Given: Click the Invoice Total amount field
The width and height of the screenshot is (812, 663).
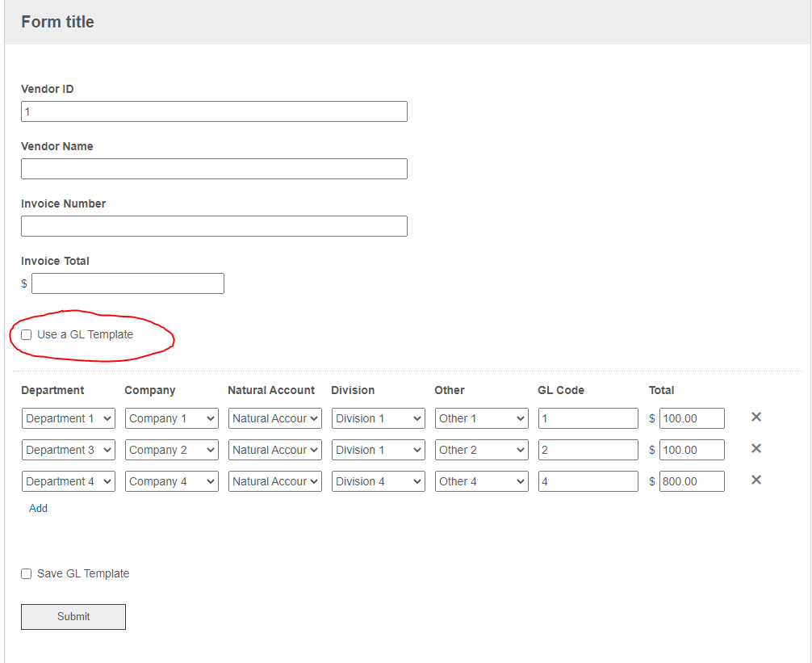Looking at the screenshot, I should click(128, 283).
